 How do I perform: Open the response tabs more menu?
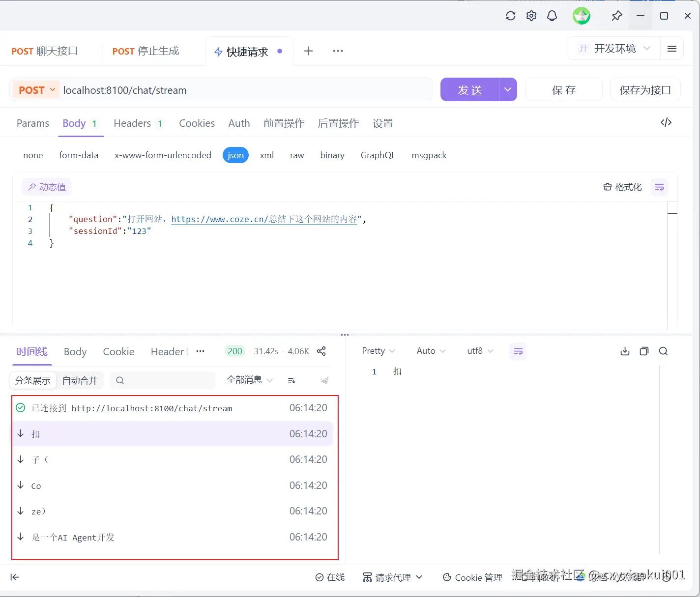(x=201, y=351)
